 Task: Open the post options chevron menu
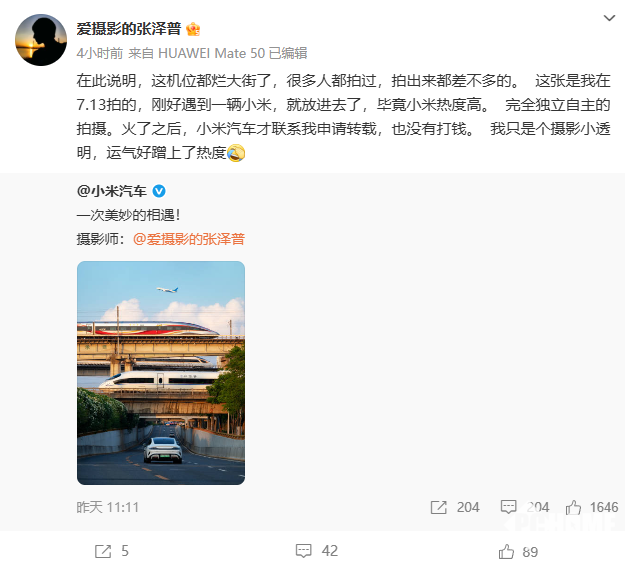[x=609, y=18]
